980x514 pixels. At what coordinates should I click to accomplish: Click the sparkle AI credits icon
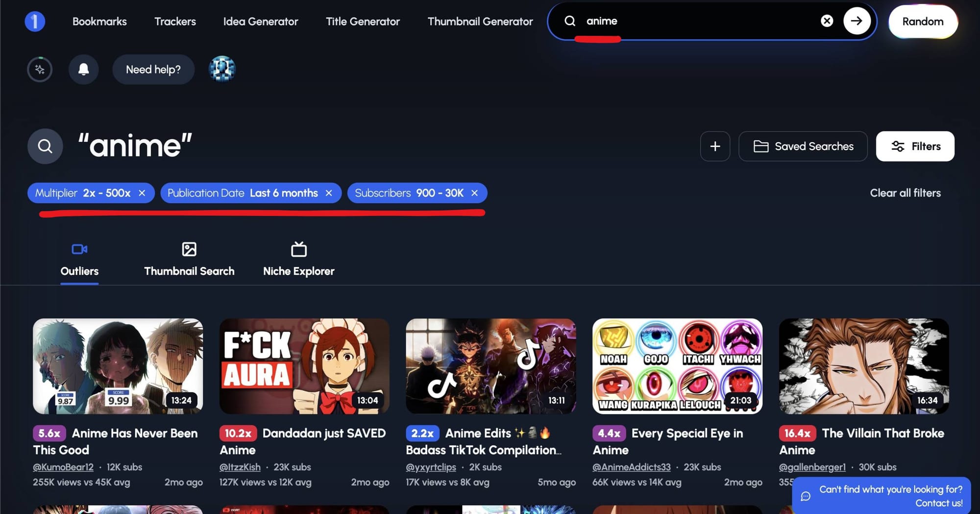(x=40, y=70)
